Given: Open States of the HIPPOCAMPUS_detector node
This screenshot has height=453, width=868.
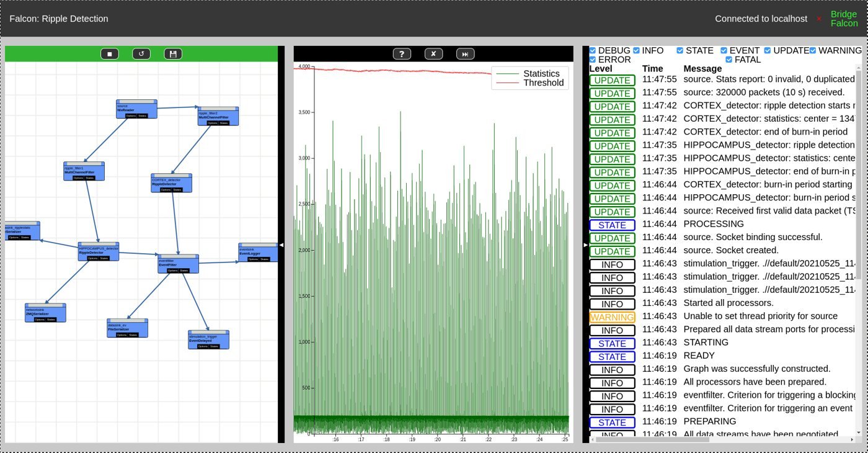Looking at the screenshot, I should (104, 258).
